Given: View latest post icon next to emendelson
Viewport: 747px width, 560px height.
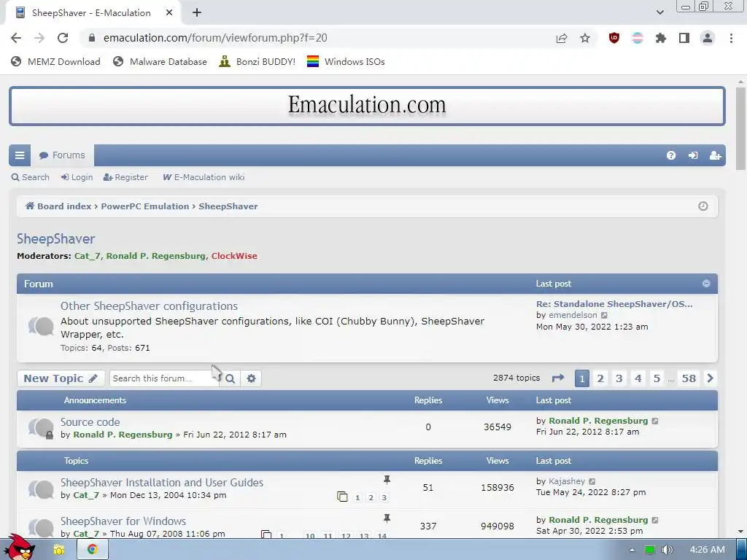Looking at the screenshot, I should click(x=604, y=315).
